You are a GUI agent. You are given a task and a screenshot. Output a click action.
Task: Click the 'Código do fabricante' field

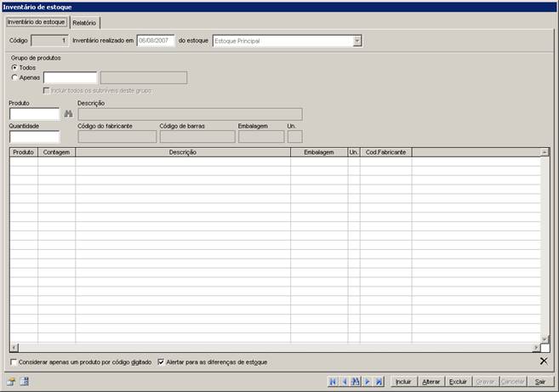tap(117, 137)
